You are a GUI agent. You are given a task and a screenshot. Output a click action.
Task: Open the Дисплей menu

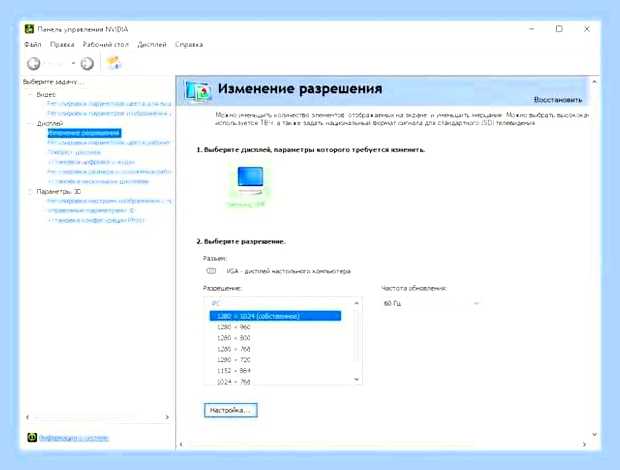(152, 44)
